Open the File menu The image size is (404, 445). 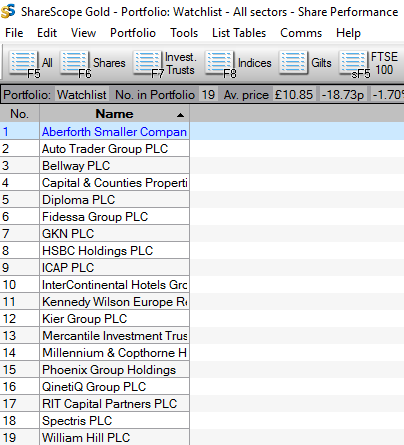click(14, 33)
